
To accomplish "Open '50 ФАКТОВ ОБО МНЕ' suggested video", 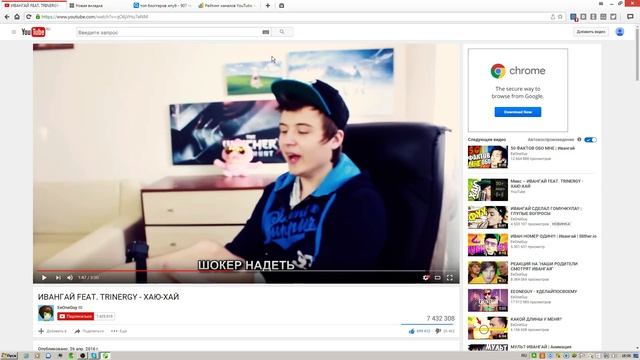I will point(542,148).
